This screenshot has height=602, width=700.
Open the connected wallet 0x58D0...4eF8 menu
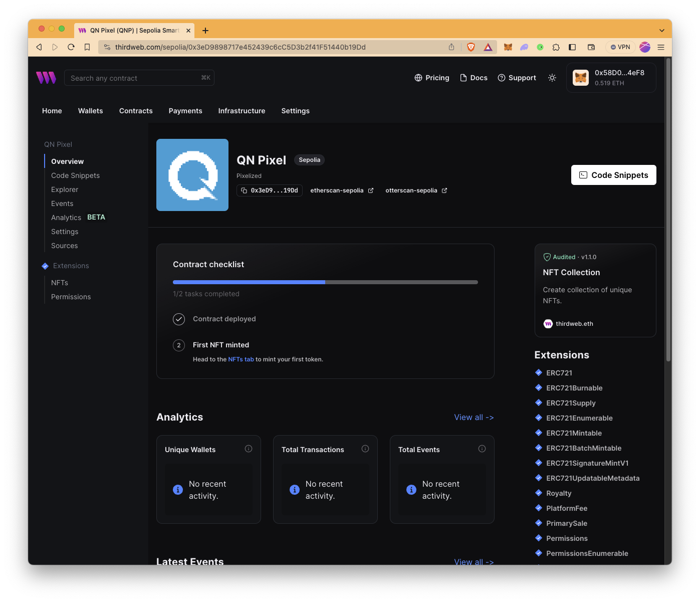(x=611, y=78)
